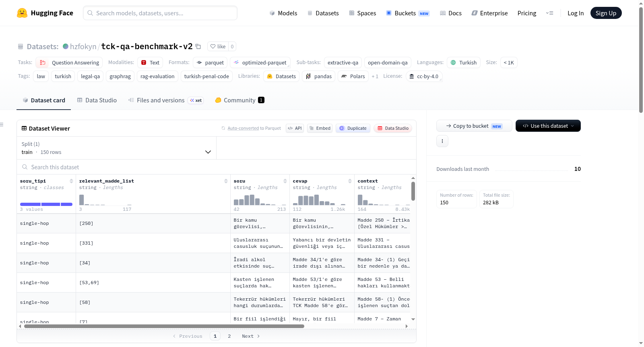Click the extractive-qa sub-task tag

pos(343,62)
